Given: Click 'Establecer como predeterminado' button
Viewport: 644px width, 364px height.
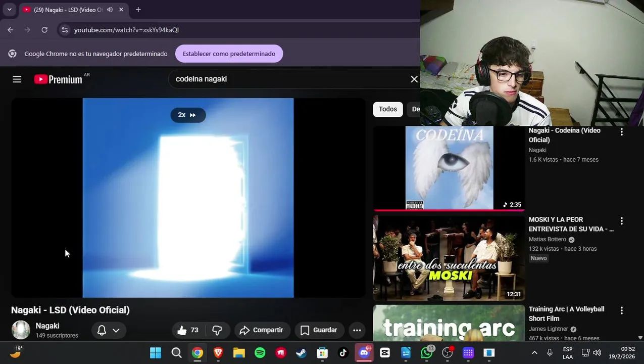Looking at the screenshot, I should (229, 54).
